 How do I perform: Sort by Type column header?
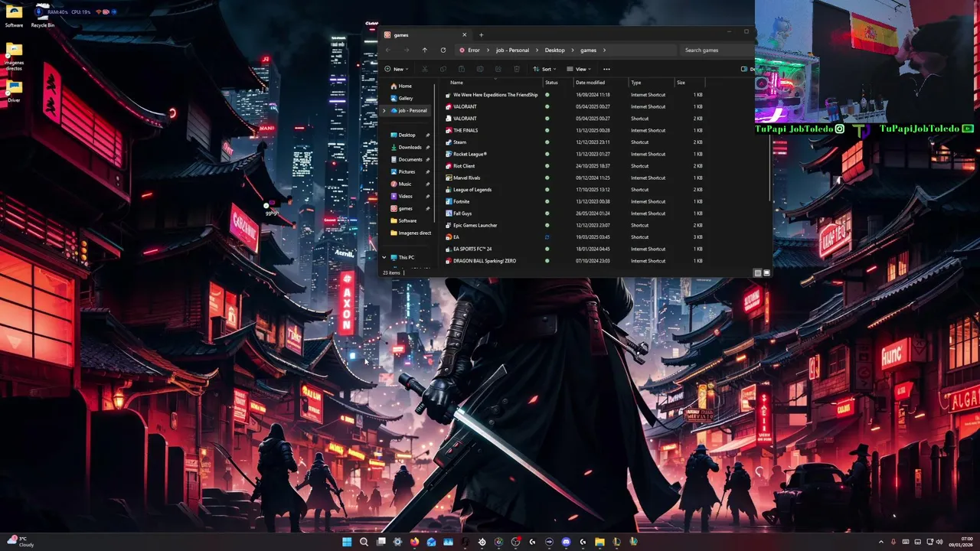pyautogui.click(x=635, y=83)
